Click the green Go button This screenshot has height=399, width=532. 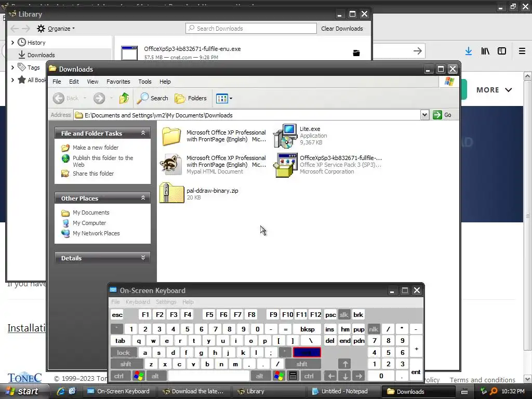point(442,115)
